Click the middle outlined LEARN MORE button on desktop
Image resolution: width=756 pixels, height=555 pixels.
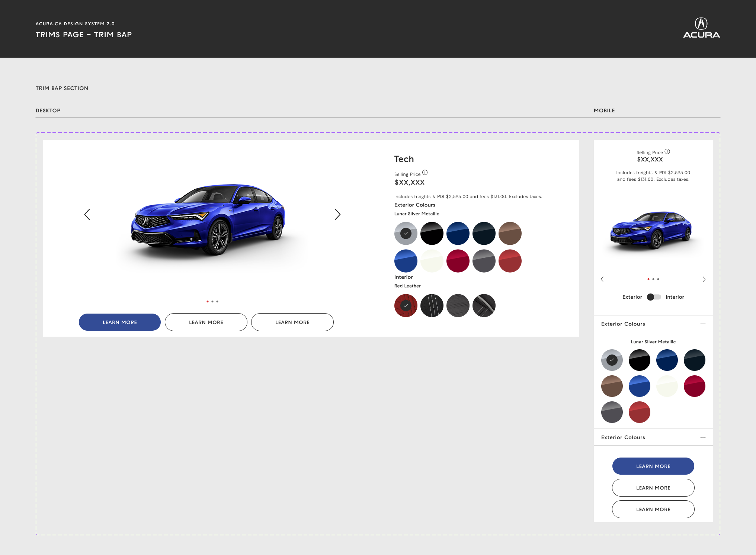(x=206, y=322)
